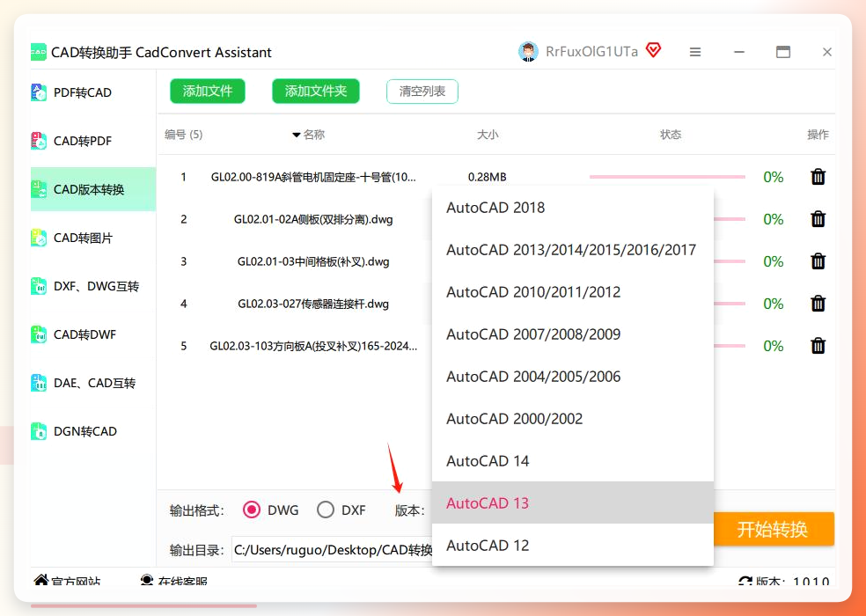Click the red VIP diamond icon
The image size is (866, 616).
click(653, 51)
